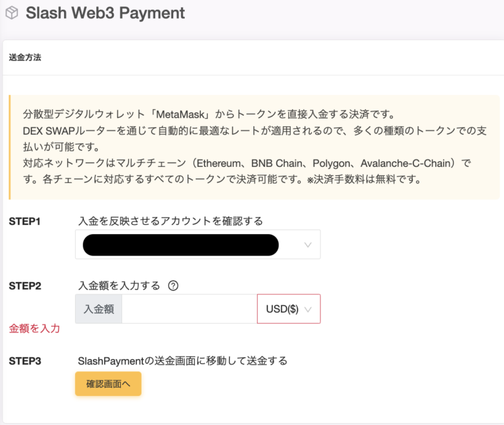Select the blacked-out account value in STEP1

(181, 245)
